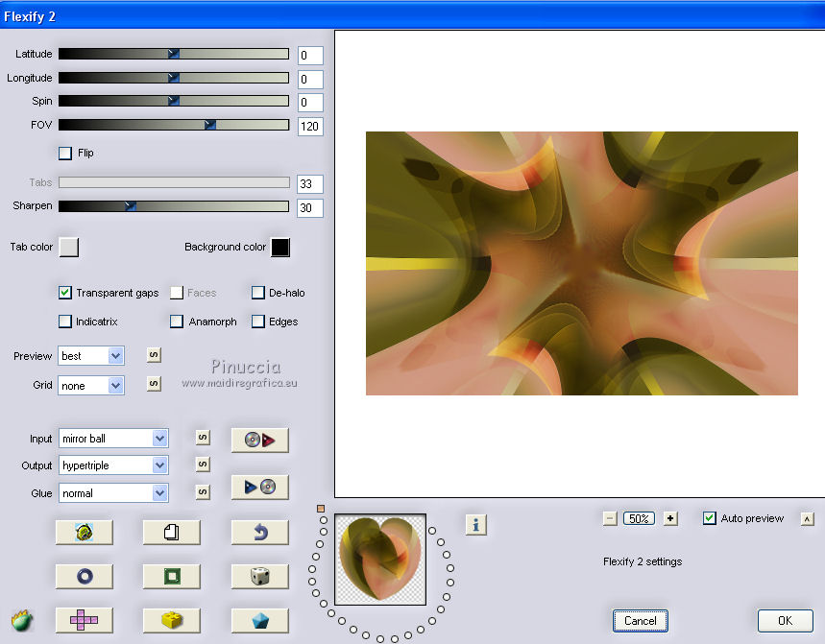The width and height of the screenshot is (825, 644).
Task: Click the pink cross cube-net button
Action: coord(85,620)
